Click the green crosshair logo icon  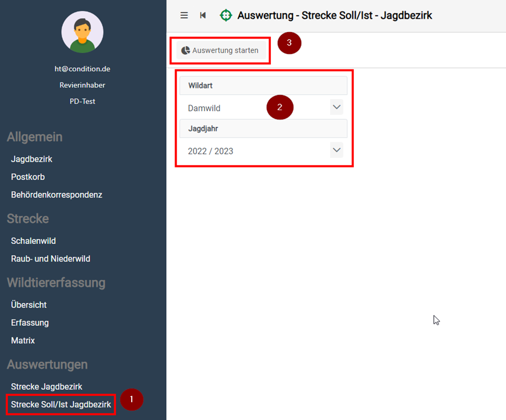coord(226,16)
